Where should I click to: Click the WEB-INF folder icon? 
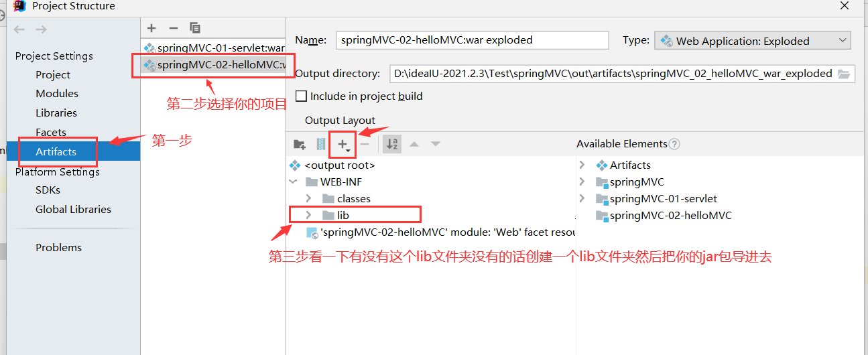click(x=311, y=182)
